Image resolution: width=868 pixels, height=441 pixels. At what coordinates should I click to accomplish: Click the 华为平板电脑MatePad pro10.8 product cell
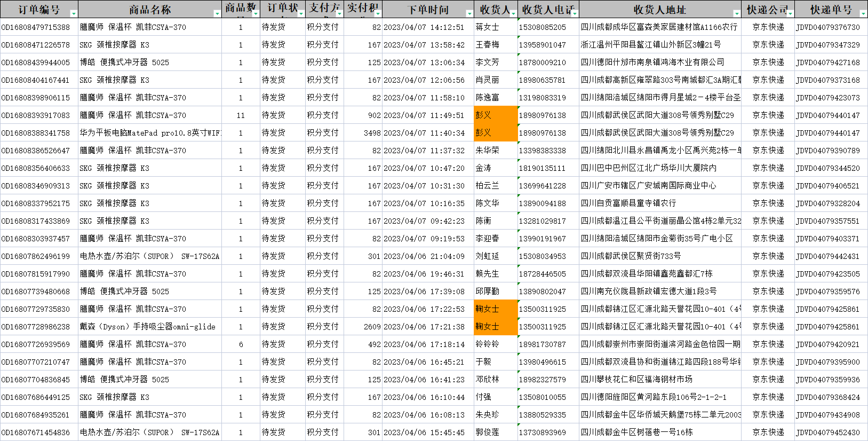tap(150, 132)
